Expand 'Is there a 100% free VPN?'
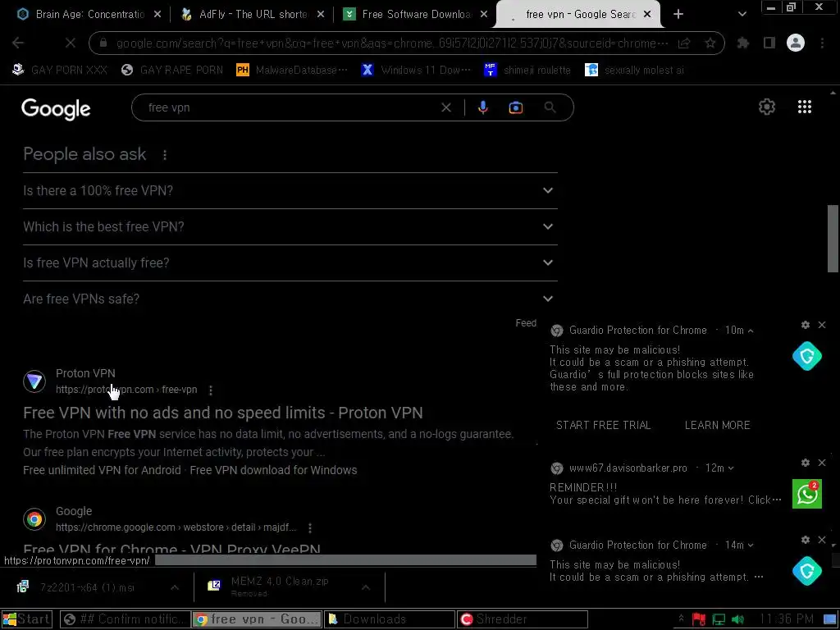 click(x=290, y=190)
